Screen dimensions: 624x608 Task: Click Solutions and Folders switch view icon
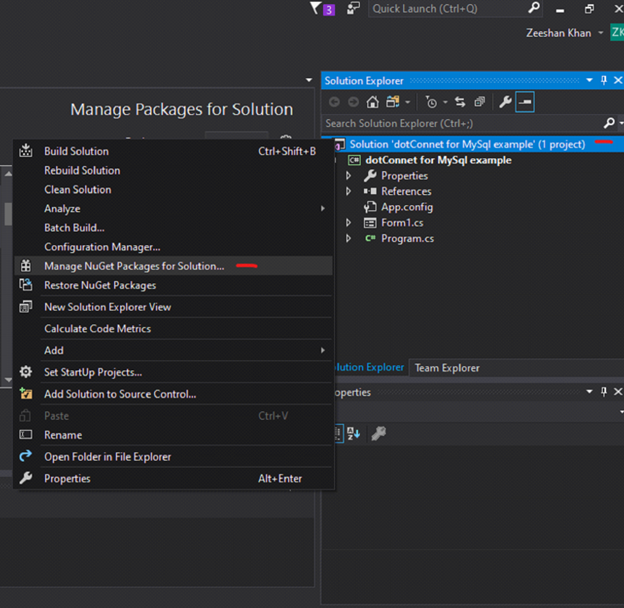392,102
